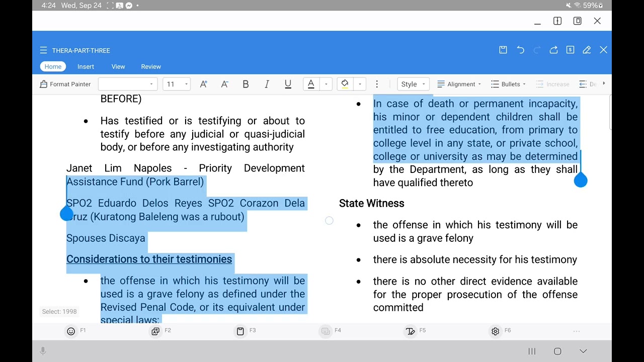
Task: Expand the font color dropdown arrow
Action: coord(326,84)
